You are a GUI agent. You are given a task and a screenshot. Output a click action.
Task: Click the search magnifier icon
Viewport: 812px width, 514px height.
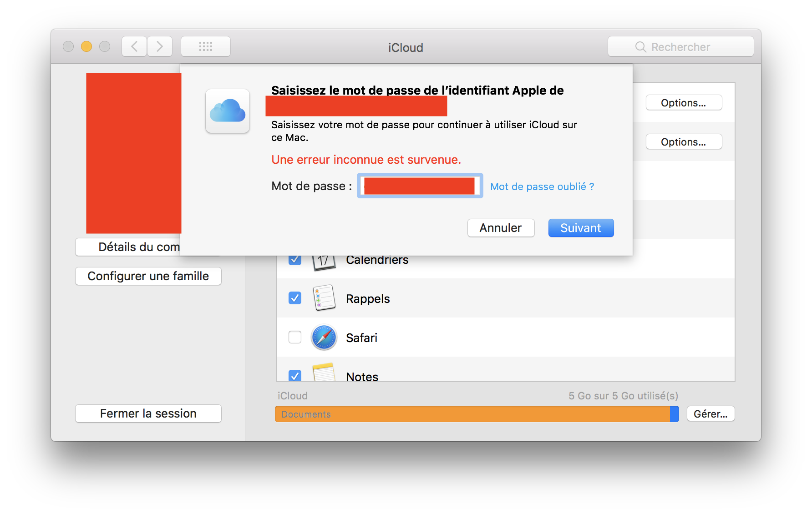(640, 47)
